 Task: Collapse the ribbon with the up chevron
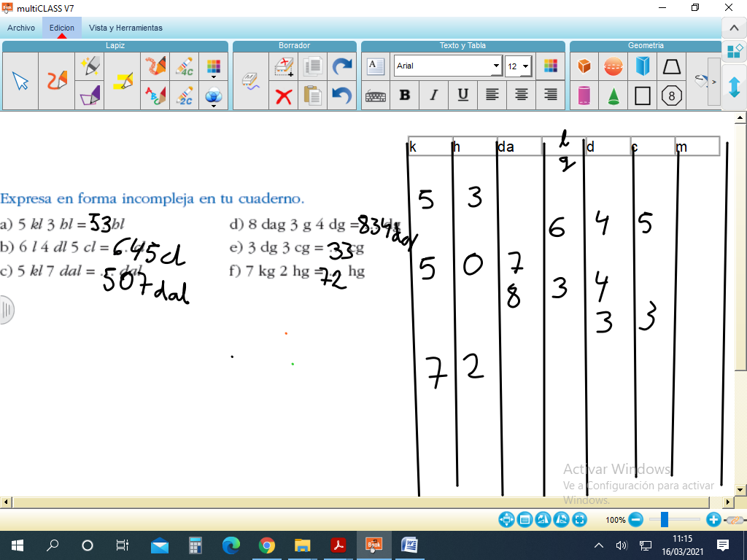[x=734, y=28]
